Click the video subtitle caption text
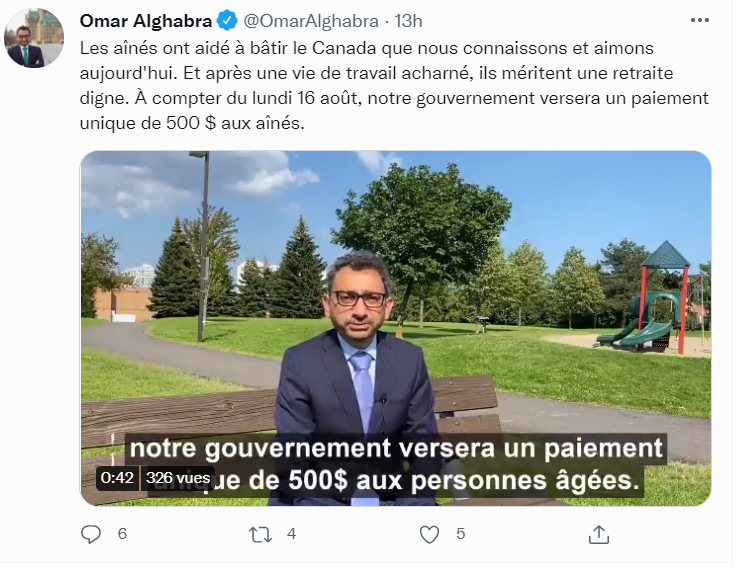 [396, 464]
